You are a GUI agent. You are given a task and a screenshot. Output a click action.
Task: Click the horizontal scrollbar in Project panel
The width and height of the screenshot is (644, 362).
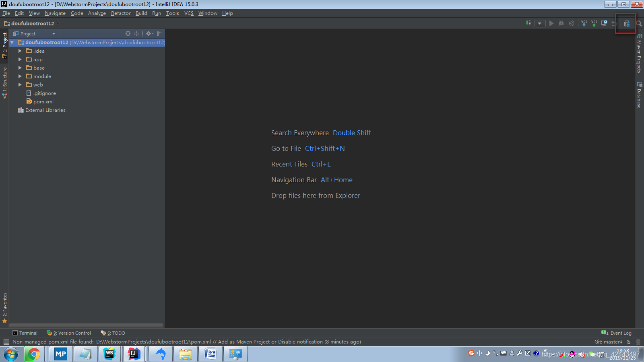86,325
